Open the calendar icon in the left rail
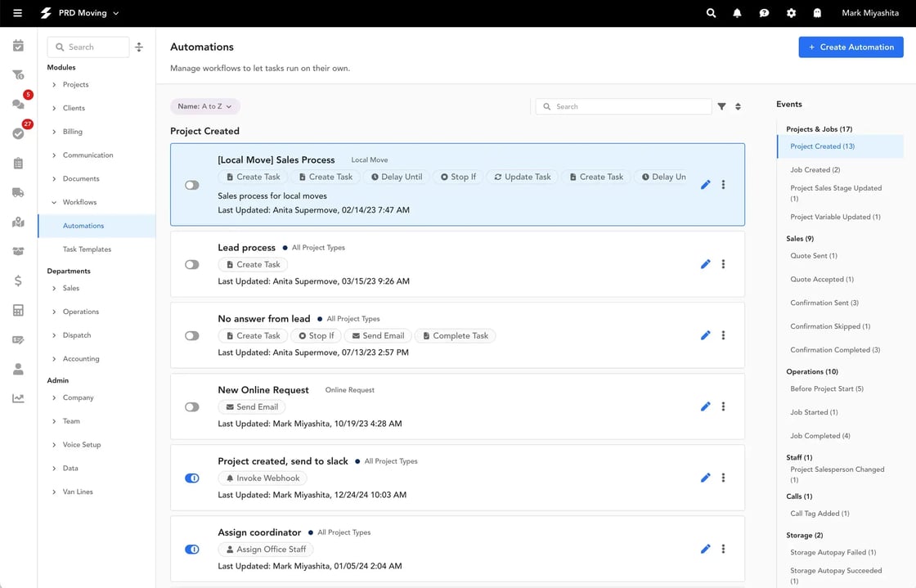 click(x=18, y=45)
